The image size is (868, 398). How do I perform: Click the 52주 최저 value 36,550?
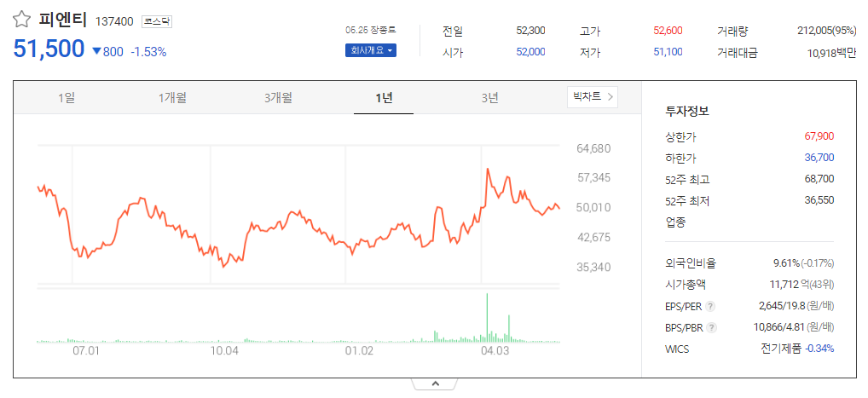(819, 199)
